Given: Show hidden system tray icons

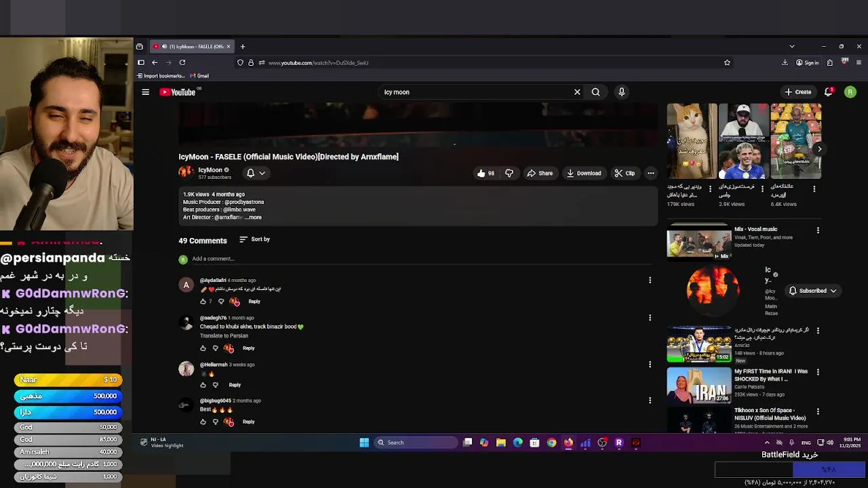Looking at the screenshot, I should (x=767, y=443).
